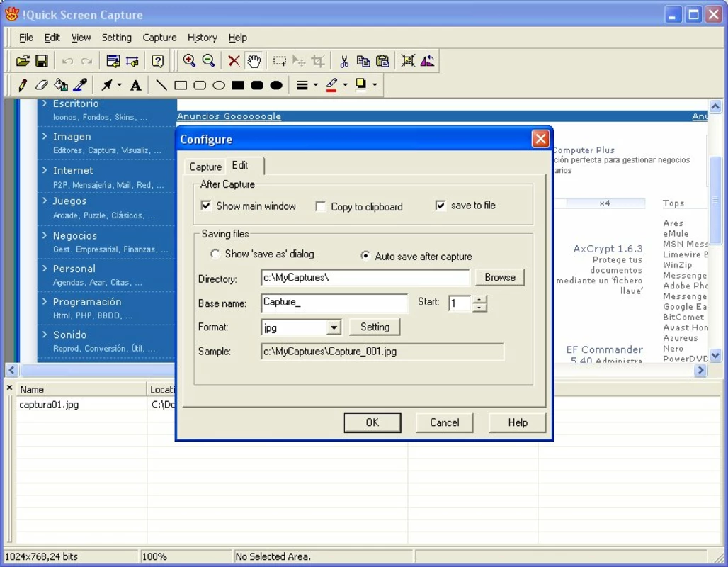Click the Crop tool icon

coord(318,61)
